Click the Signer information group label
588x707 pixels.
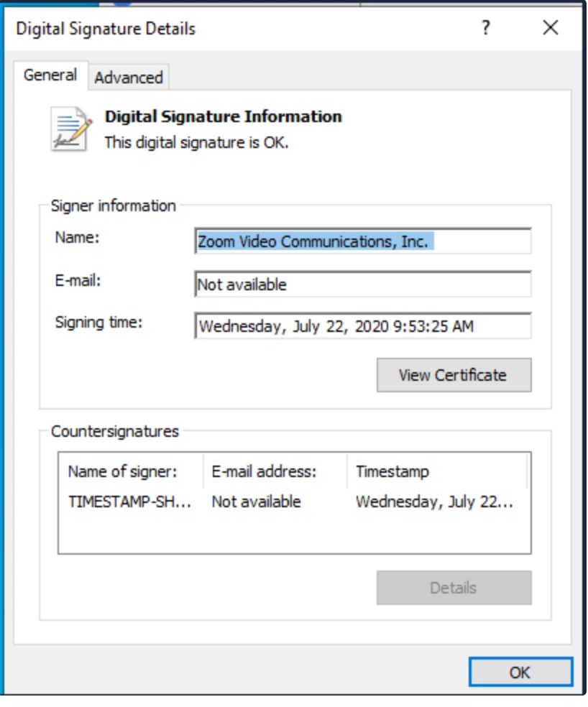(114, 205)
